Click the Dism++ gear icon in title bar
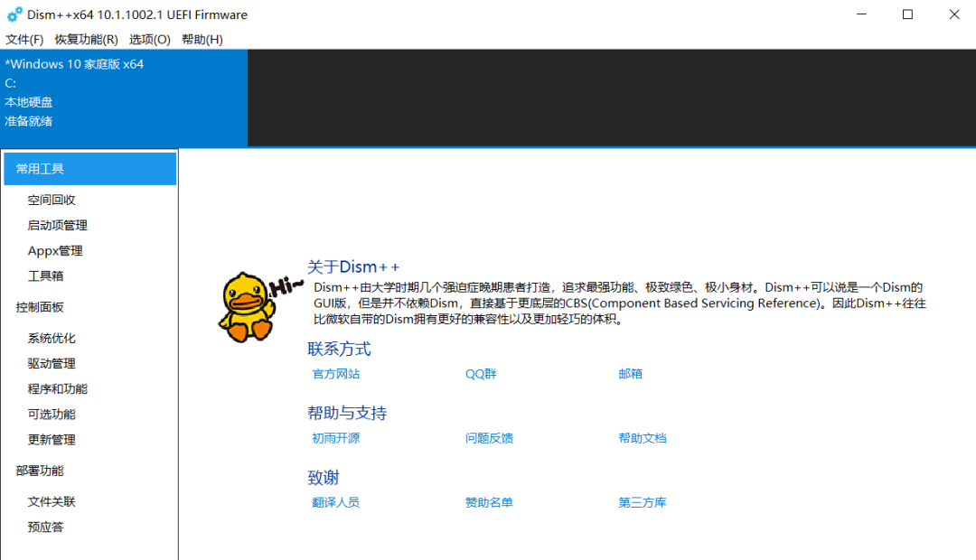 (14, 14)
